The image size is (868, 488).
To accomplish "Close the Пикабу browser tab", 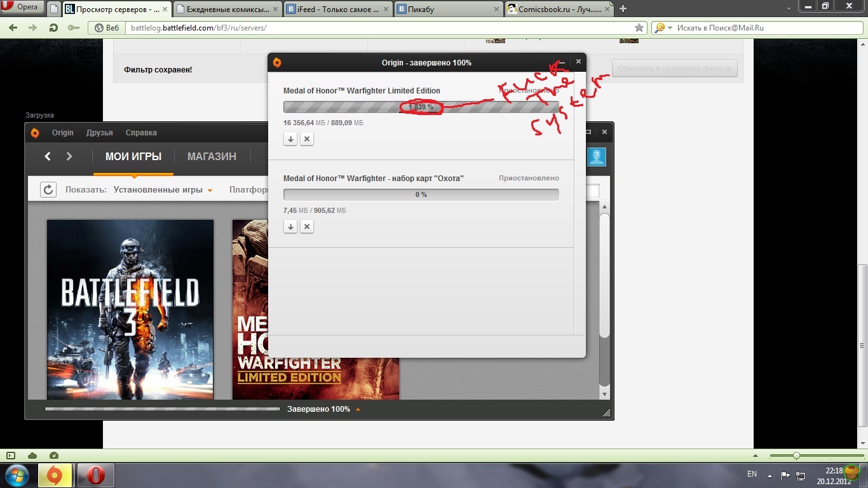I will (x=496, y=9).
